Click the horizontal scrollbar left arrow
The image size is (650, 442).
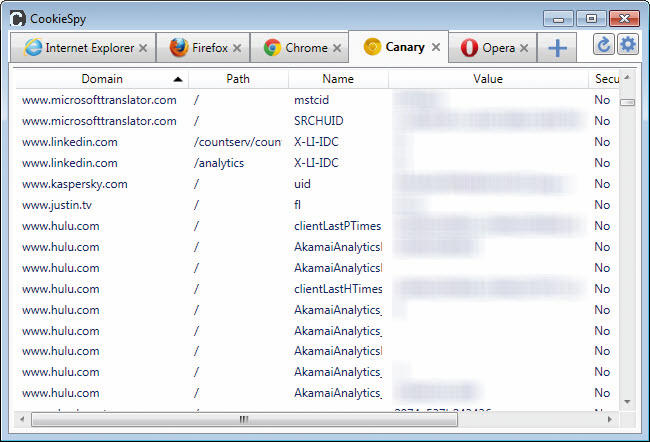point(22,419)
